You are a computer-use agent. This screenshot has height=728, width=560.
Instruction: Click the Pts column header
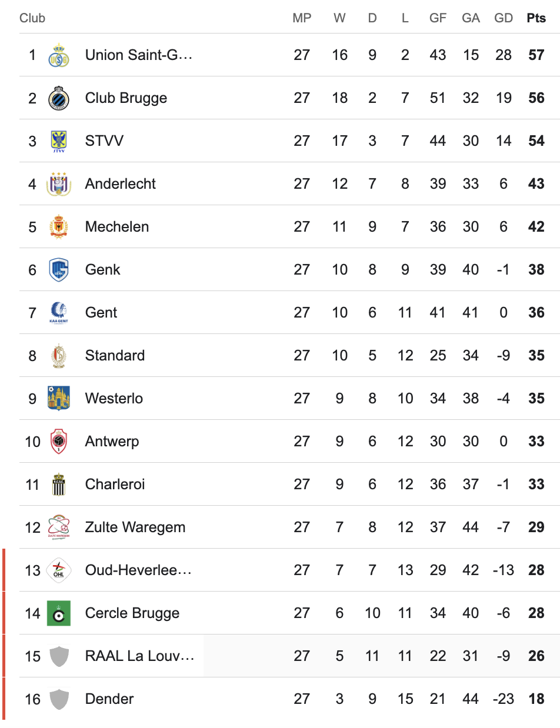(x=536, y=18)
